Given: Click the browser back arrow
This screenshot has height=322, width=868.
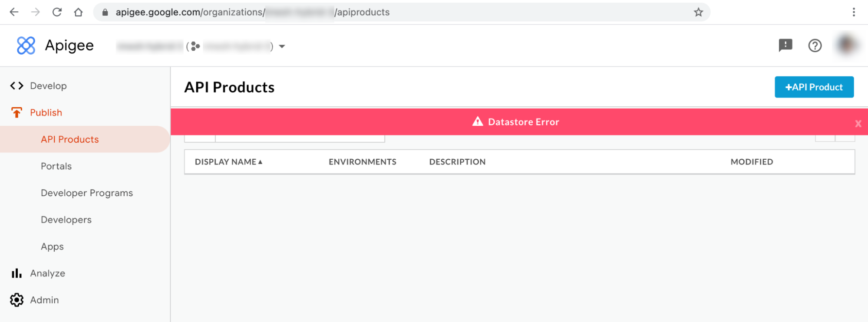Looking at the screenshot, I should 14,12.
